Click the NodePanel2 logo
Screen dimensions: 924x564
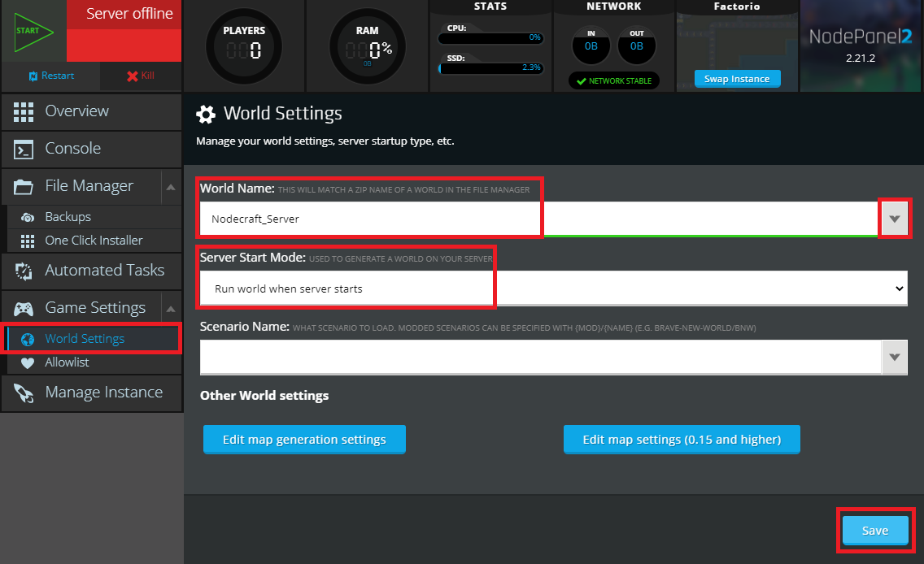(x=861, y=37)
